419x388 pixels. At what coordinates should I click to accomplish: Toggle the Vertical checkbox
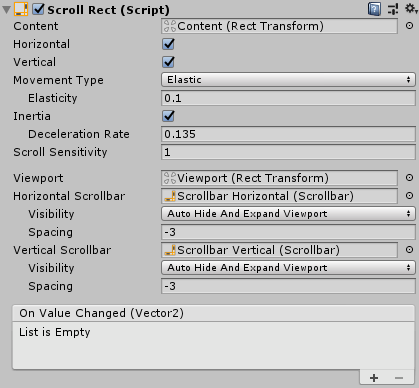point(168,62)
